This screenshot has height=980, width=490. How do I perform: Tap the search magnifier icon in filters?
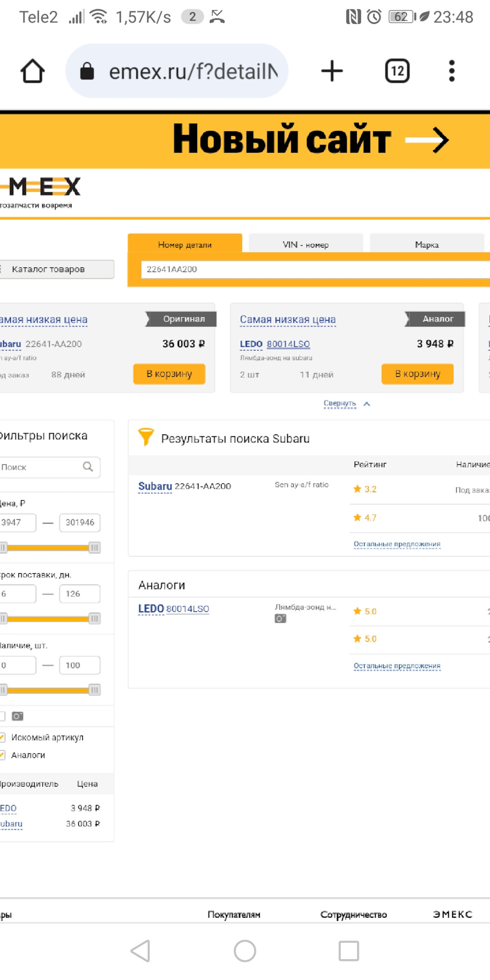(x=88, y=467)
